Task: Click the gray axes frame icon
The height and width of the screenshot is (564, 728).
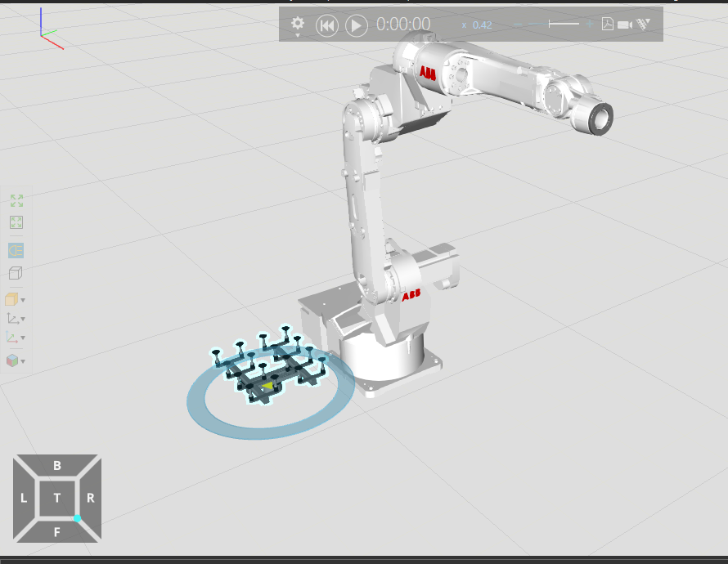Action: pyautogui.click(x=12, y=319)
